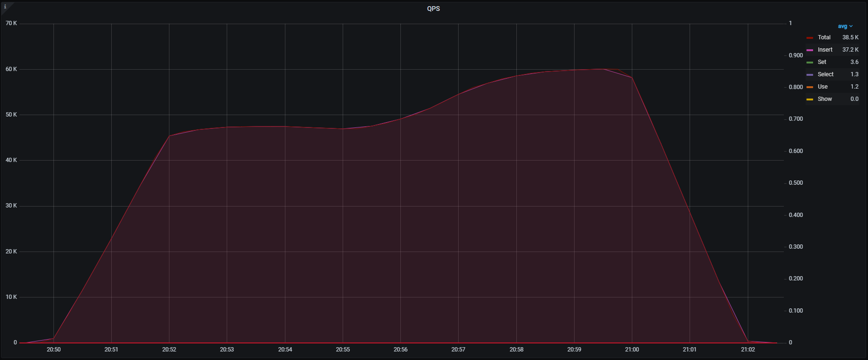
Task: Click the 20:59 time axis label
Action: pos(574,350)
